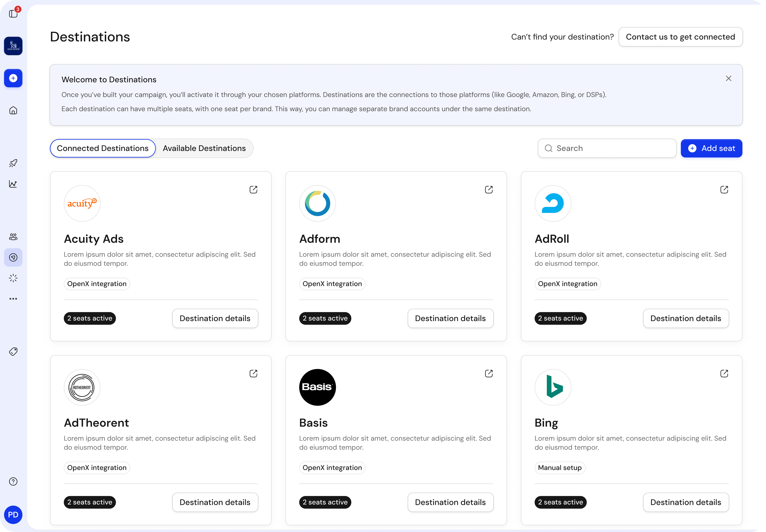
Task: Close the Welcome to Destinations banner
Action: pyautogui.click(x=729, y=78)
